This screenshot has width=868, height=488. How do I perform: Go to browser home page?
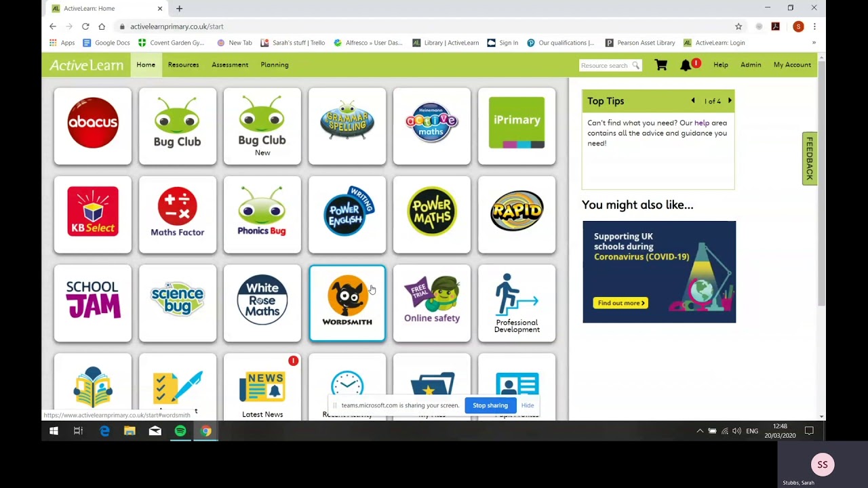pos(102,26)
